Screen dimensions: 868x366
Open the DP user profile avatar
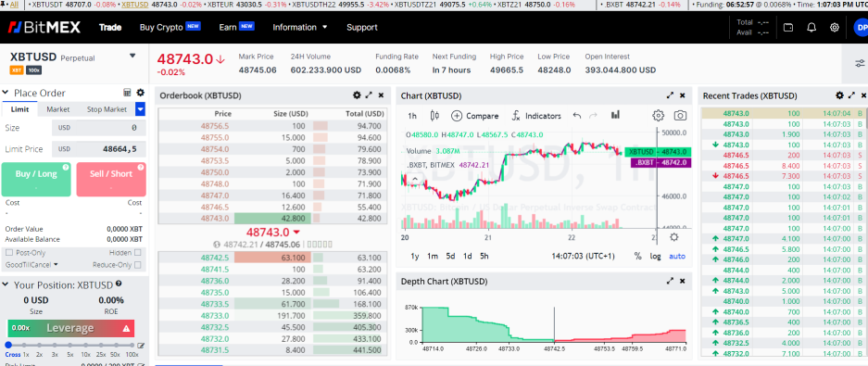click(x=861, y=27)
